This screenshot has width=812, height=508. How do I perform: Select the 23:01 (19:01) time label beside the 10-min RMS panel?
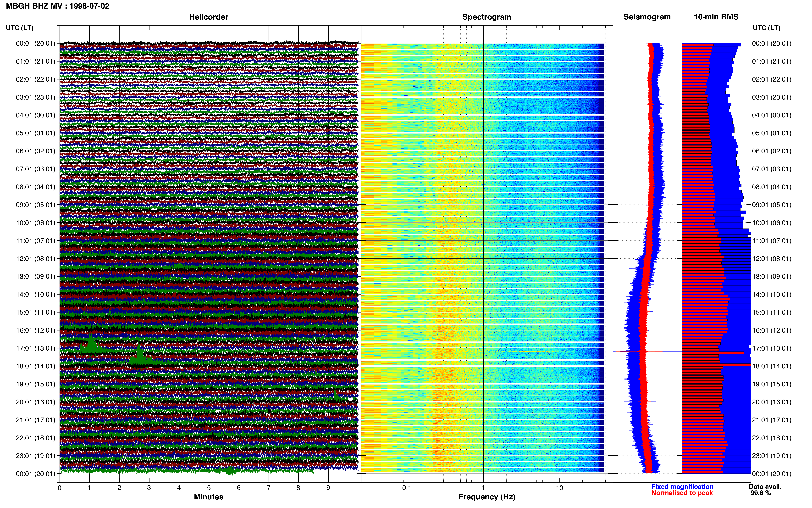(772, 456)
